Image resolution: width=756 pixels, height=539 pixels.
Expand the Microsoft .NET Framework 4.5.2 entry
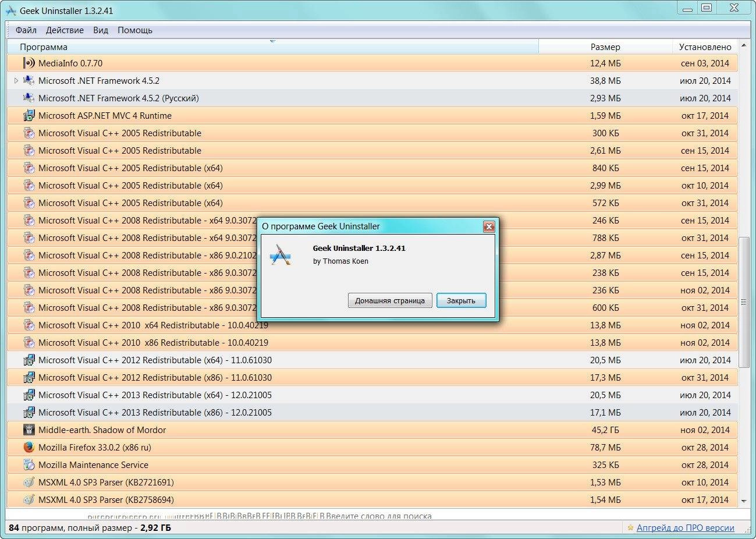[16, 80]
